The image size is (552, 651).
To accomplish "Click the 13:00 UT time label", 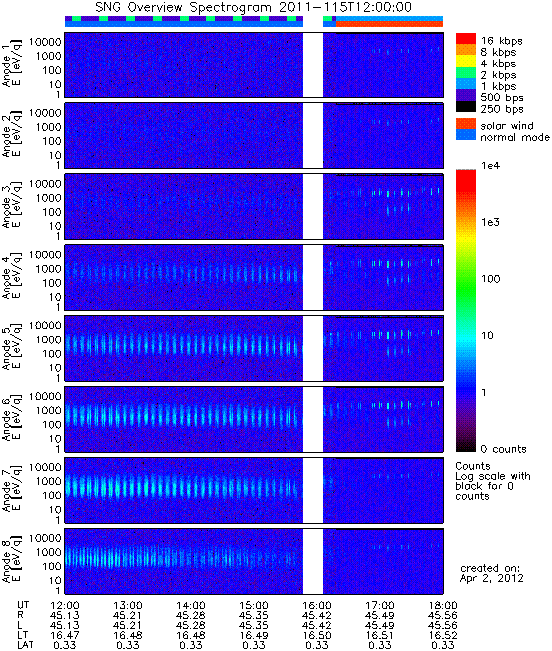I will (128, 605).
